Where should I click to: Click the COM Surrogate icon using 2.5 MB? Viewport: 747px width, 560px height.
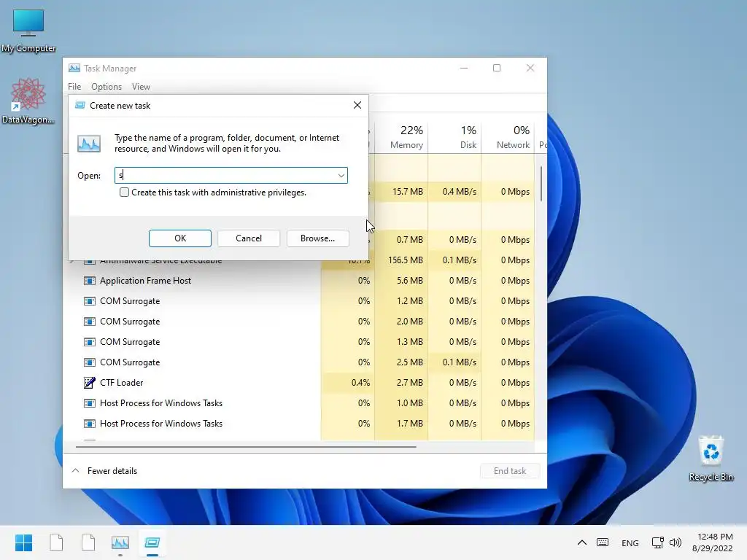[x=89, y=362]
